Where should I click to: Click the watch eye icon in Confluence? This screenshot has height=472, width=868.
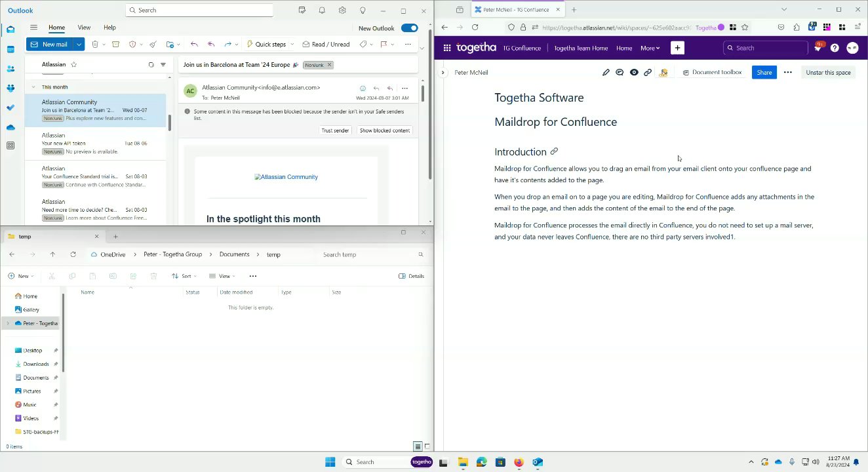pos(634,72)
